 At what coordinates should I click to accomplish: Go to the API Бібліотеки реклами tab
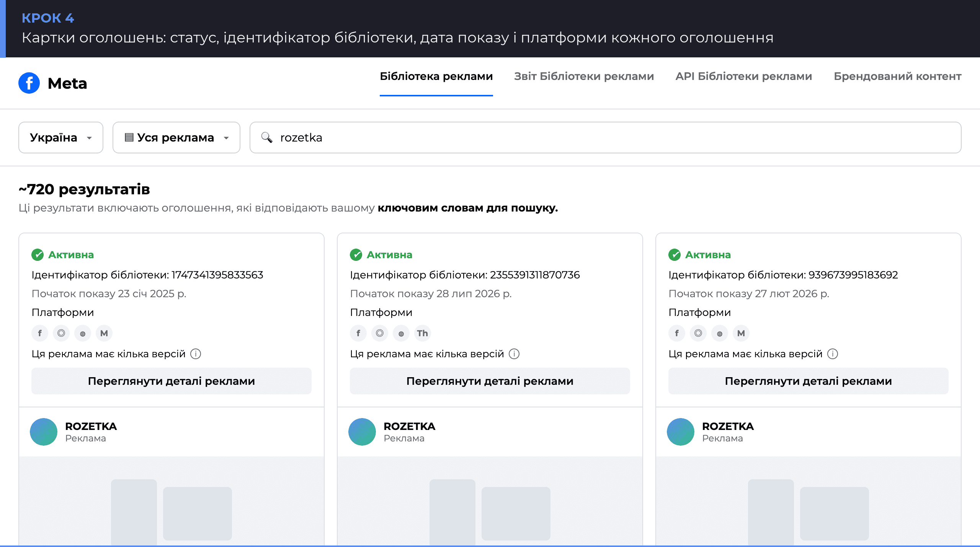tap(744, 77)
